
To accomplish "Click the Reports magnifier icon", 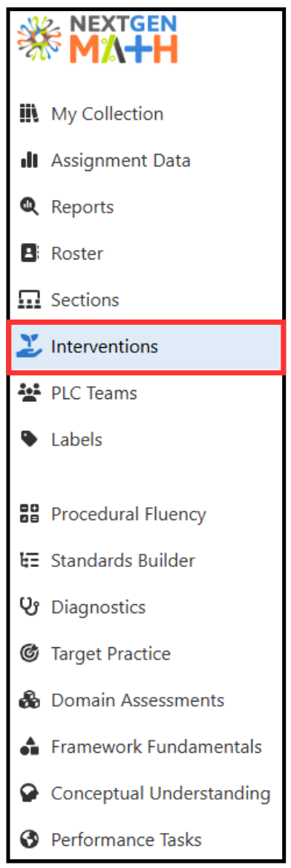I will point(29,207).
